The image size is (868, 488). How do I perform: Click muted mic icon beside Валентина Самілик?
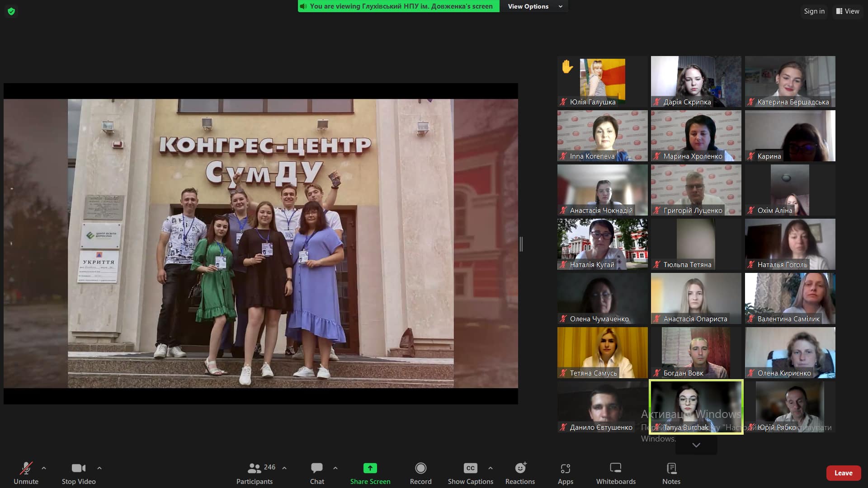coord(751,319)
